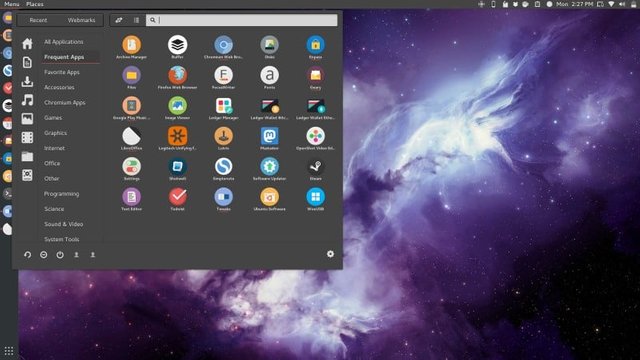Open Music place icon in sidebar
This screenshot has height=360, width=640.
(x=27, y=100)
